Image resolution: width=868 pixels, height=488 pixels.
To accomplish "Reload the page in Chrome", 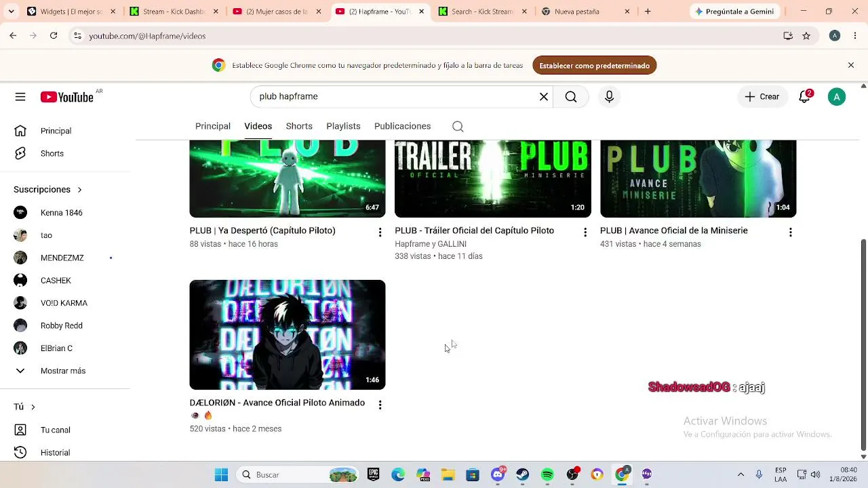I will click(54, 36).
